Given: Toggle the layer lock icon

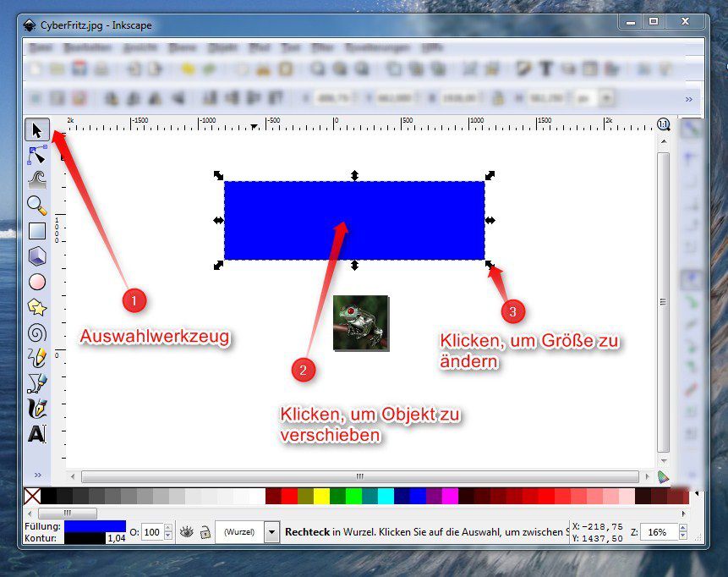Looking at the screenshot, I should coord(205,531).
